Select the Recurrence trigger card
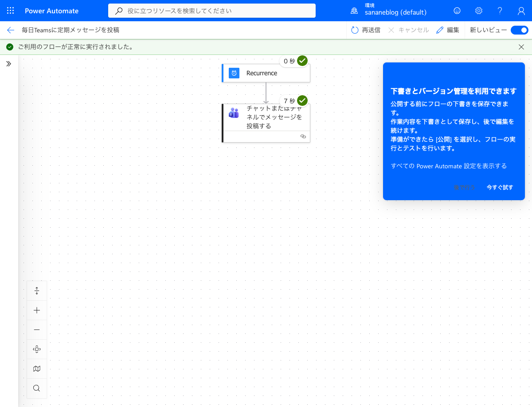Screen dimensions: 532x407 [x=266, y=73]
